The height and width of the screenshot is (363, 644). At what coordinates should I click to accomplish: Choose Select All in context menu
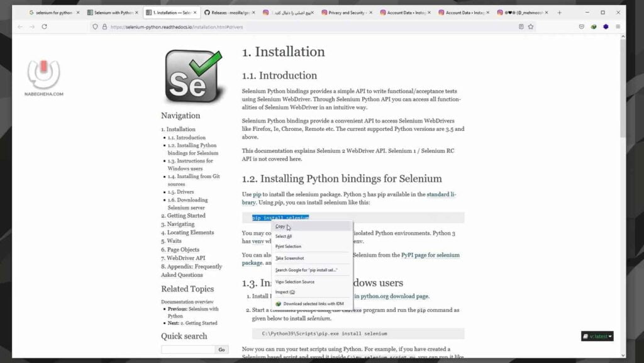(x=312, y=237)
